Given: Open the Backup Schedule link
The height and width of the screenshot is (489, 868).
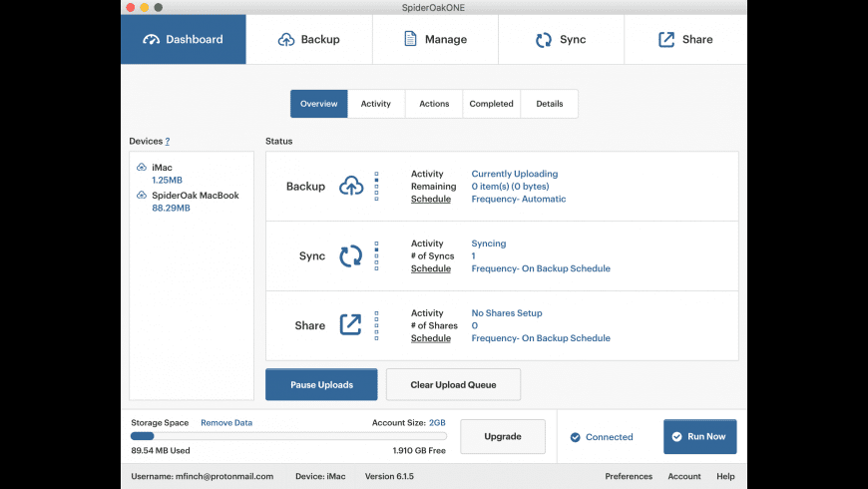Looking at the screenshot, I should tap(431, 199).
